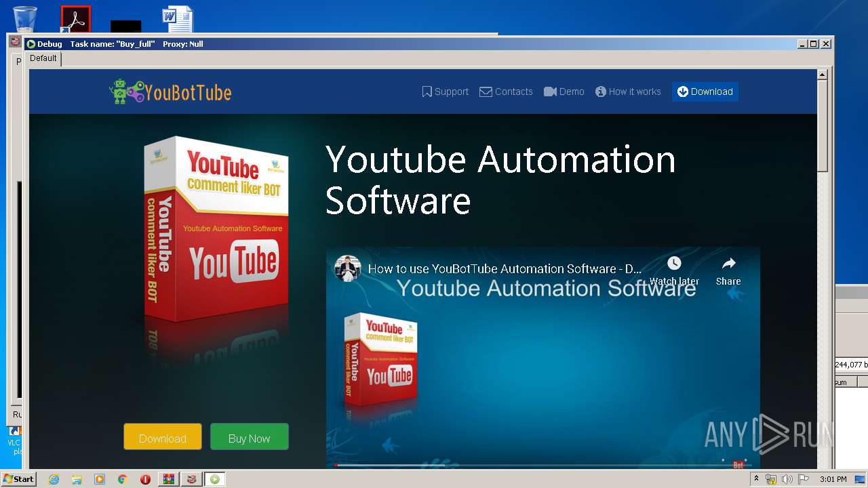
Task: Select the Recycle Bin desktop icon
Action: point(25,19)
